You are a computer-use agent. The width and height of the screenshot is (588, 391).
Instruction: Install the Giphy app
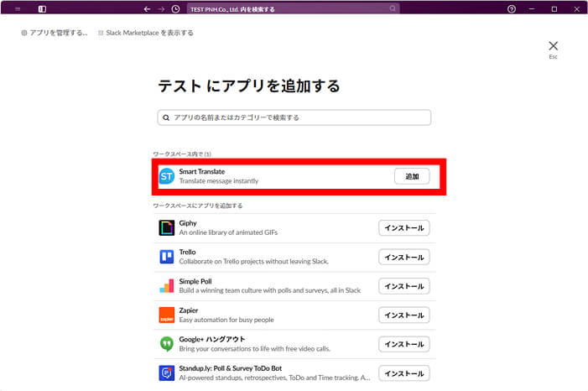(x=403, y=227)
